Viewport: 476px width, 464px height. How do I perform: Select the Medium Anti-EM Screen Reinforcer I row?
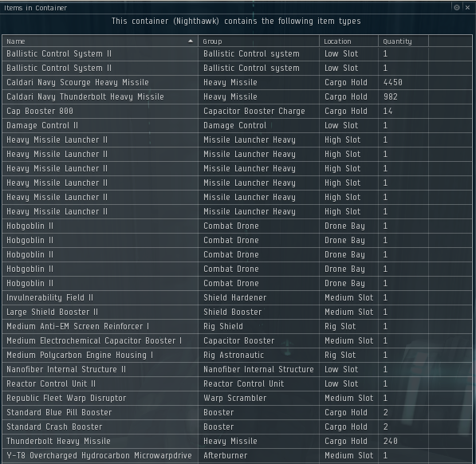237,326
